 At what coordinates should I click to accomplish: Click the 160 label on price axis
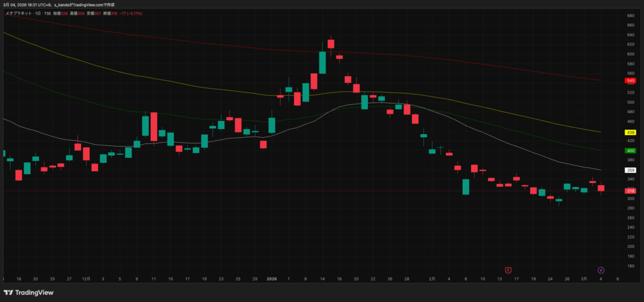[629, 266]
